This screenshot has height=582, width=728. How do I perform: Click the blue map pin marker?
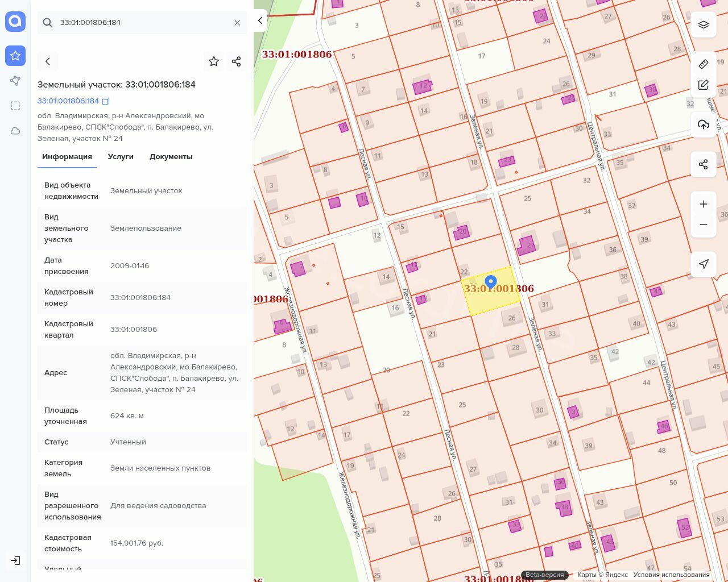point(490,282)
